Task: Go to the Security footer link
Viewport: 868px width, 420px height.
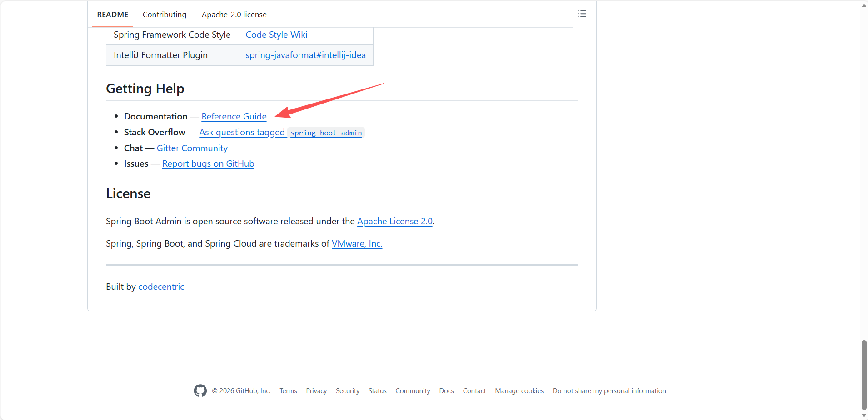Action: pyautogui.click(x=348, y=391)
